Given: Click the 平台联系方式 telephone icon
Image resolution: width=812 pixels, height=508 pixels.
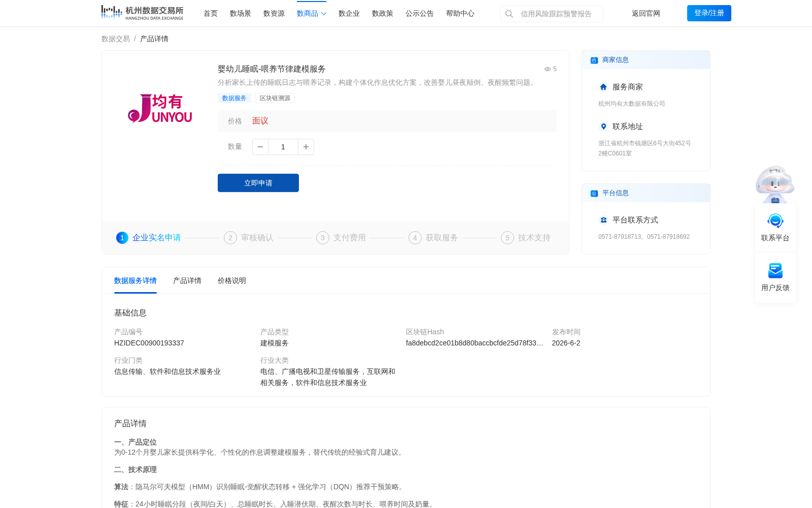Looking at the screenshot, I should tap(603, 220).
